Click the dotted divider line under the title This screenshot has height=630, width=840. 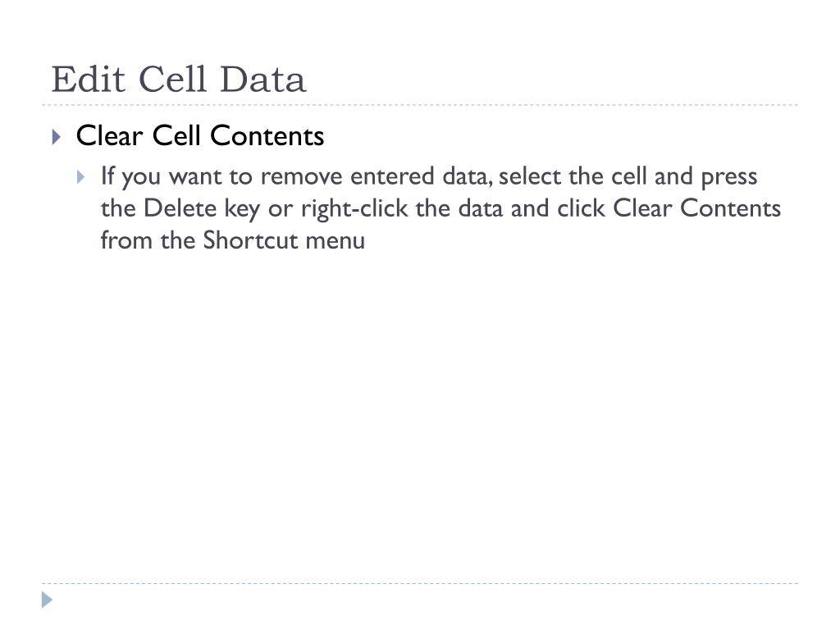pos(420,105)
